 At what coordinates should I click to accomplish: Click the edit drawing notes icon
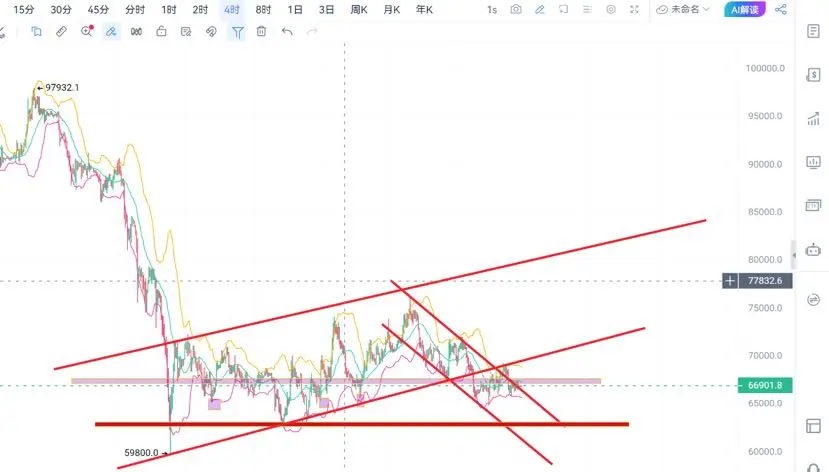186,32
